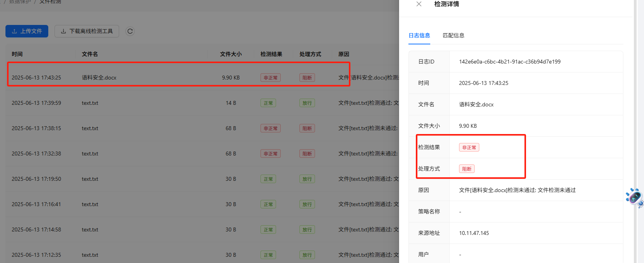The image size is (644, 263).
Task: Click timestamp 2025-06-13 17:19:50 row
Action: click(x=36, y=179)
